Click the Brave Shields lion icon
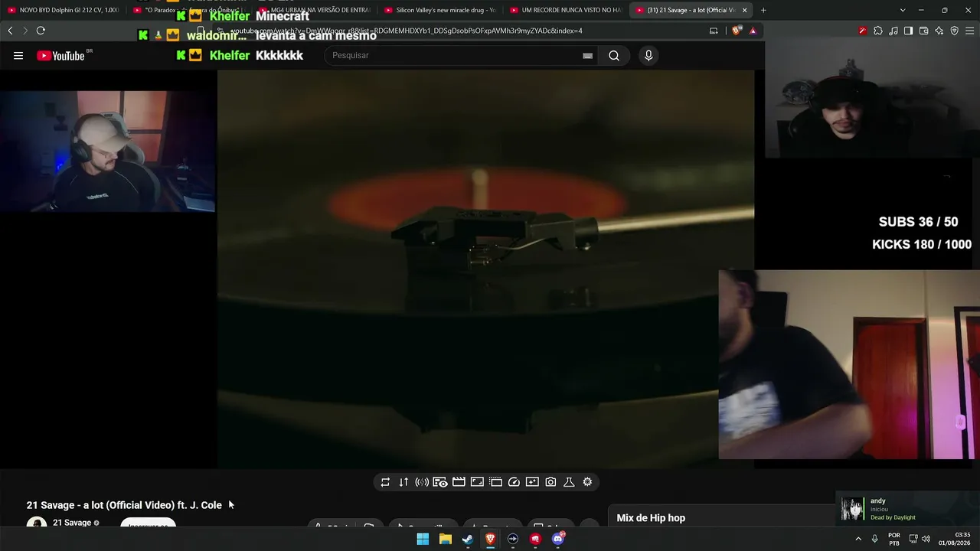 coord(737,31)
